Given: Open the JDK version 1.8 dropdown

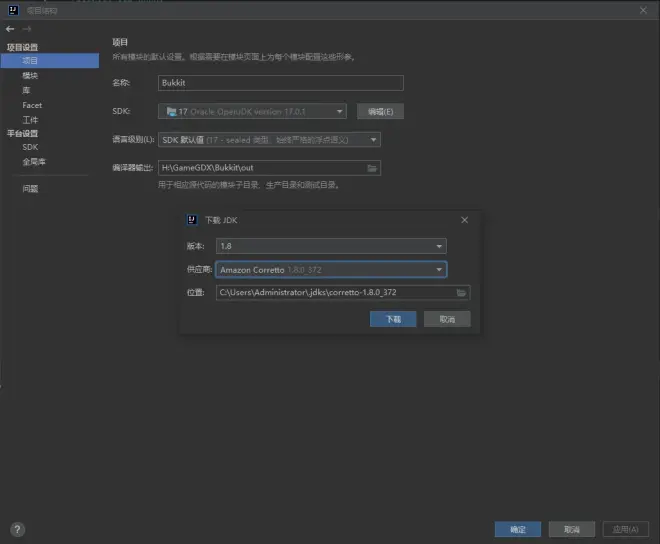Looking at the screenshot, I should pos(331,246).
